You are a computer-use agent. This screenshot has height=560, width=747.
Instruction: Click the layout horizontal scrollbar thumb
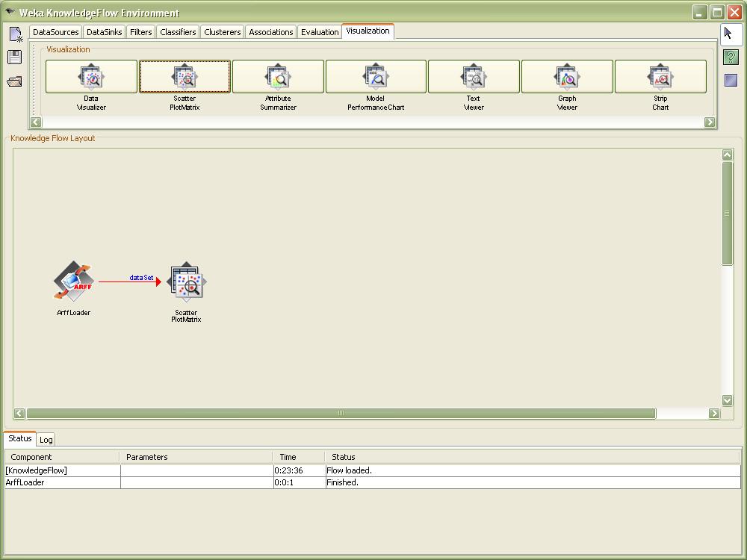coord(341,414)
